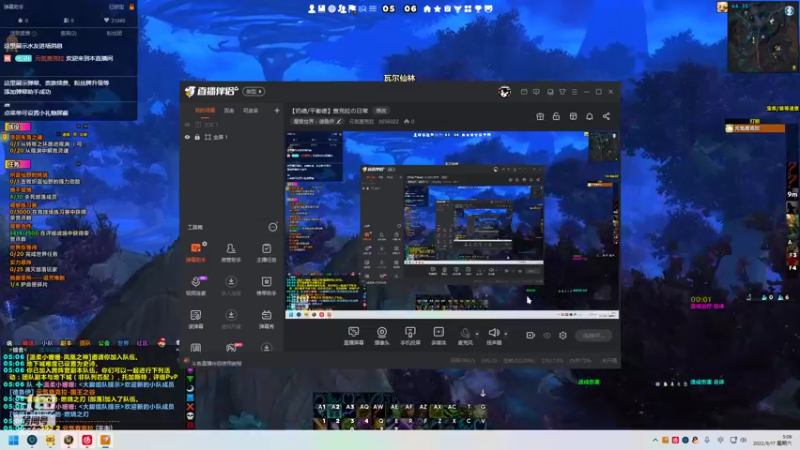
Task: Add a new scene with plus icon
Action: click(x=277, y=110)
